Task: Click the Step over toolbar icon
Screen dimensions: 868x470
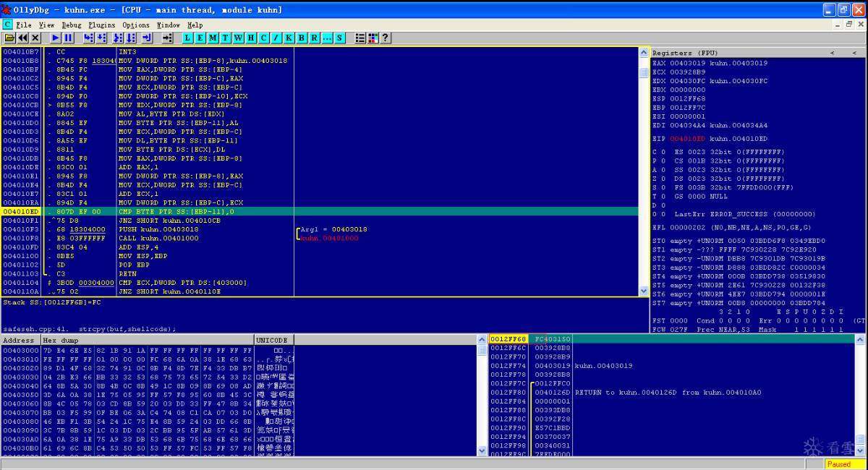Action: [101, 38]
